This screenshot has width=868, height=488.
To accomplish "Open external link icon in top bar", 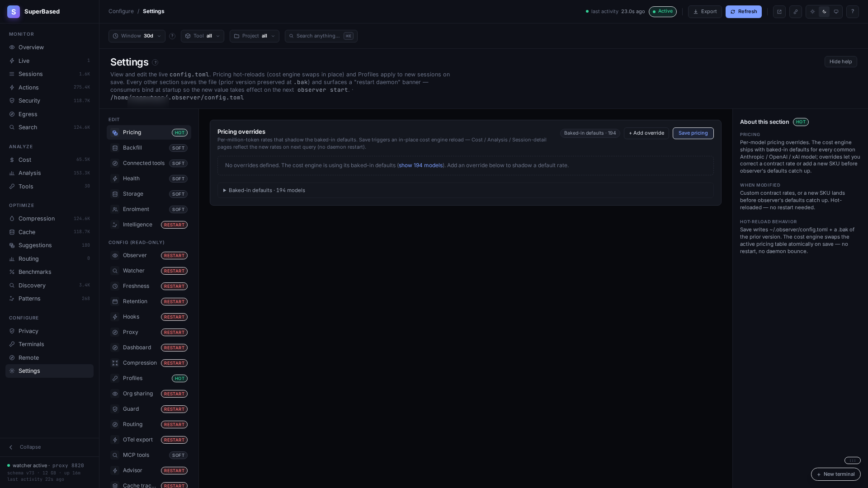I will coord(779,12).
